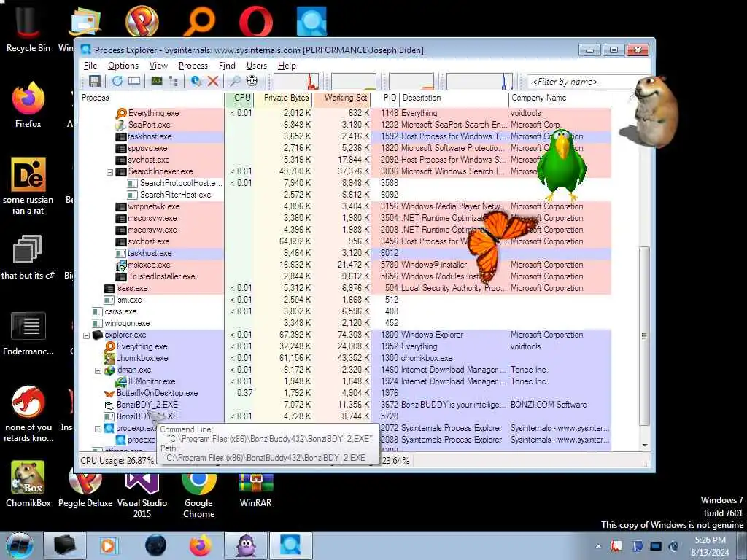The height and width of the screenshot is (560, 747).
Task: Collapse the idman.exe tree node
Action: click(x=98, y=370)
